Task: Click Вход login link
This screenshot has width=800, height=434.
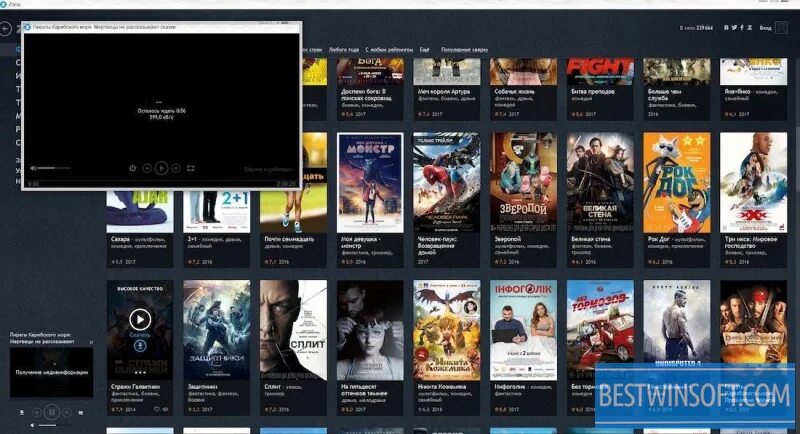Action: coord(765,28)
